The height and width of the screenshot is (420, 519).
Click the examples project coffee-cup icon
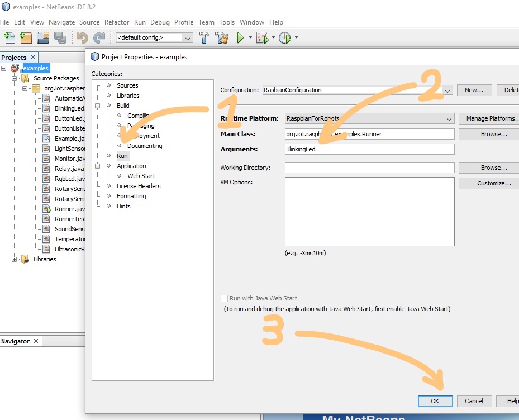[x=15, y=68]
